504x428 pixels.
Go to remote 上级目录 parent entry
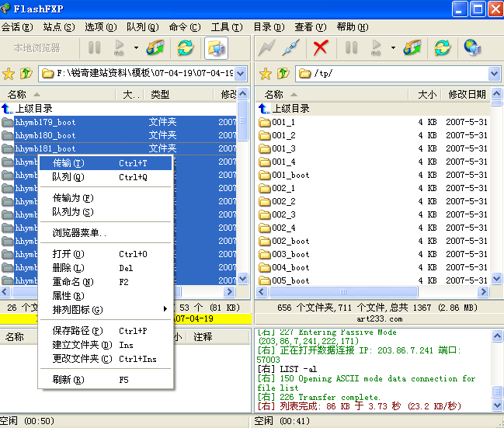click(374, 109)
